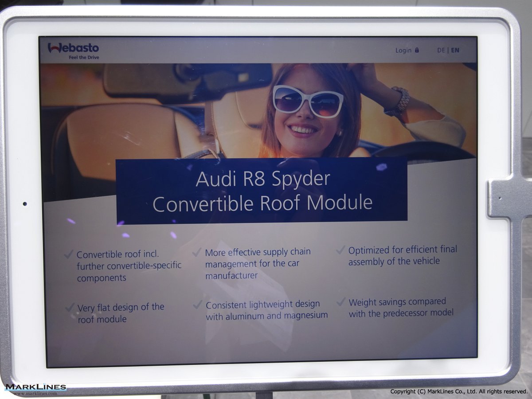Select 'Very flat design of the roof module' text
The width and height of the screenshot is (532, 399).
tap(121, 313)
